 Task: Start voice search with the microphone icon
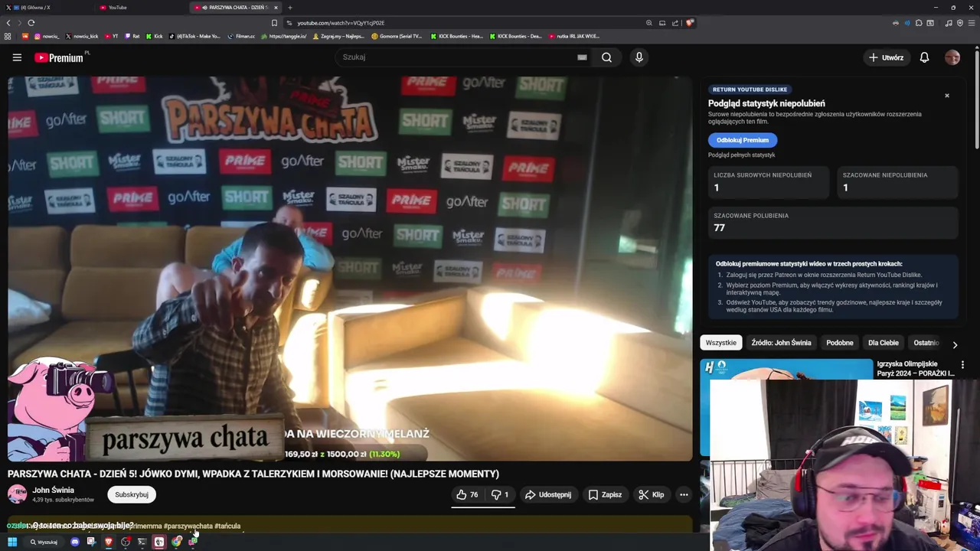point(639,57)
